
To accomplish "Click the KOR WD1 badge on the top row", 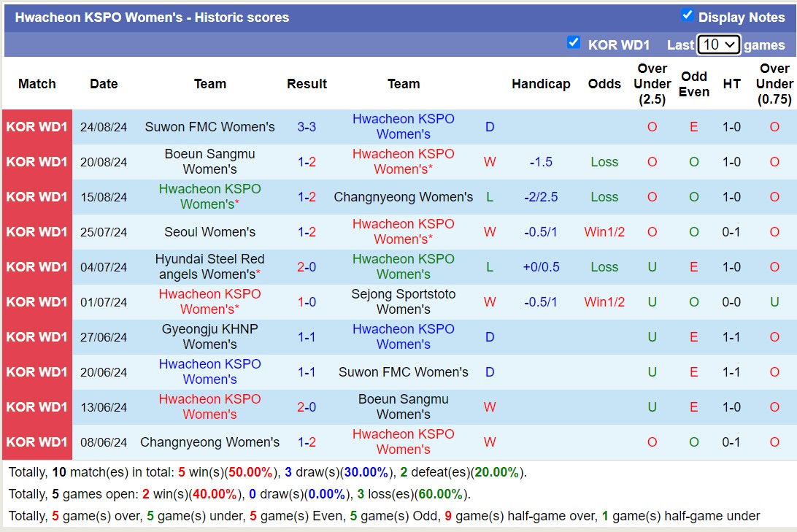I will click(x=36, y=126).
